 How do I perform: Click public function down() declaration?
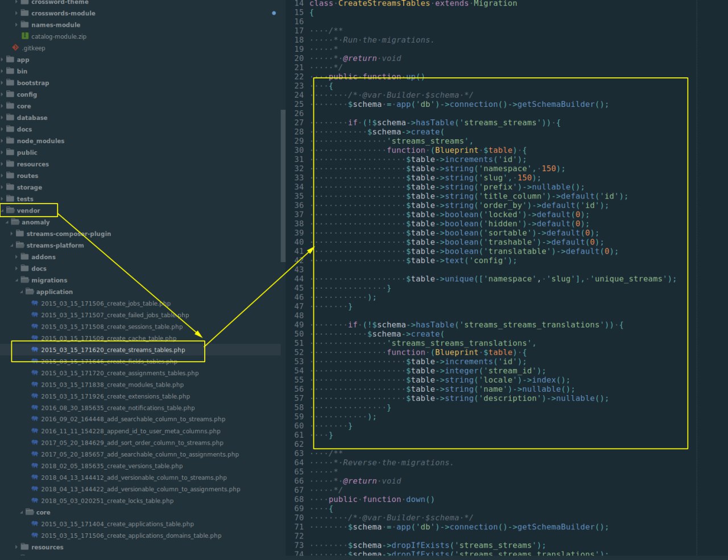click(381, 499)
